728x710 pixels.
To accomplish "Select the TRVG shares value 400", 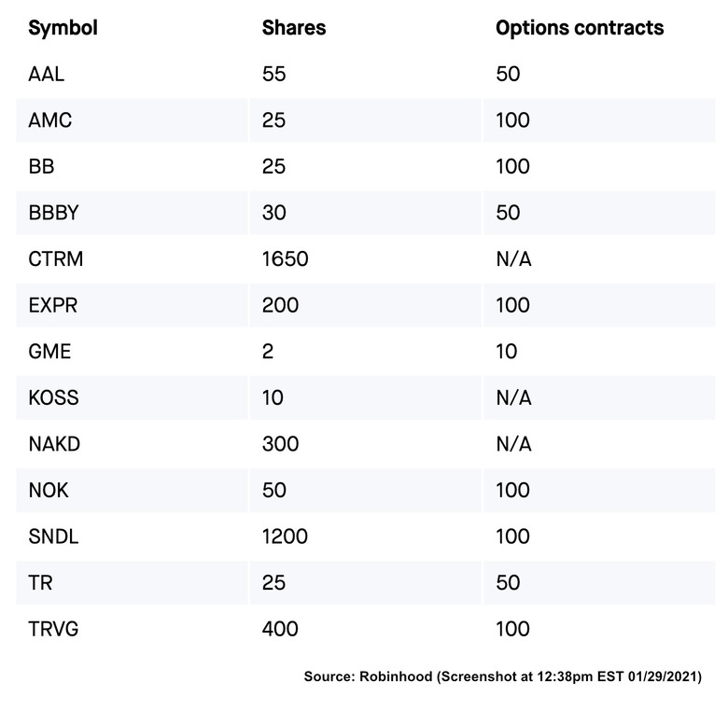I will (280, 629).
